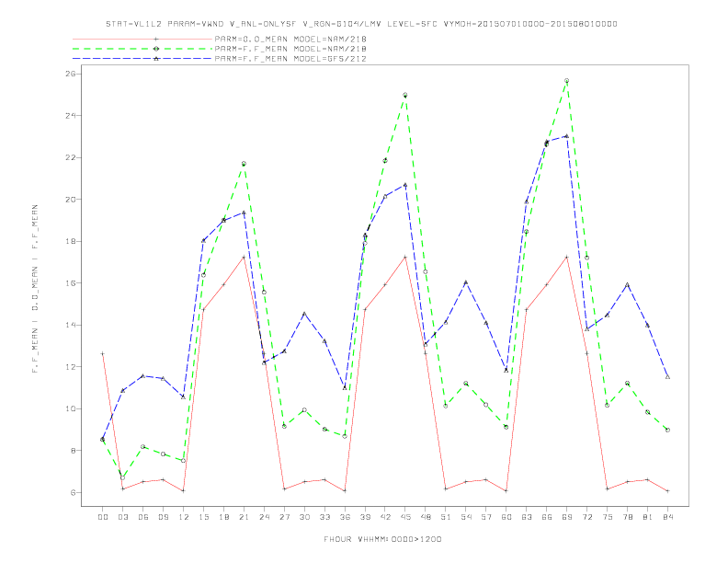Click y-axis tick label 10
Viewport: 728px width, 563px height.
(71, 408)
